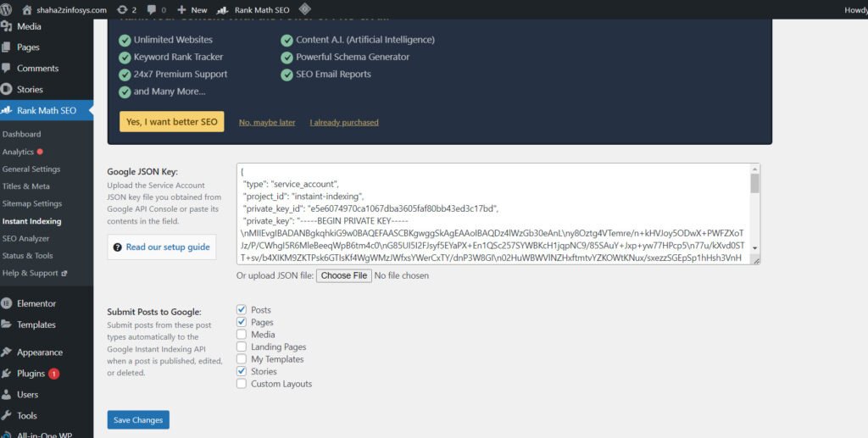Click the Stories sidebar icon
Image resolution: width=868 pixels, height=438 pixels.
[x=6, y=89]
